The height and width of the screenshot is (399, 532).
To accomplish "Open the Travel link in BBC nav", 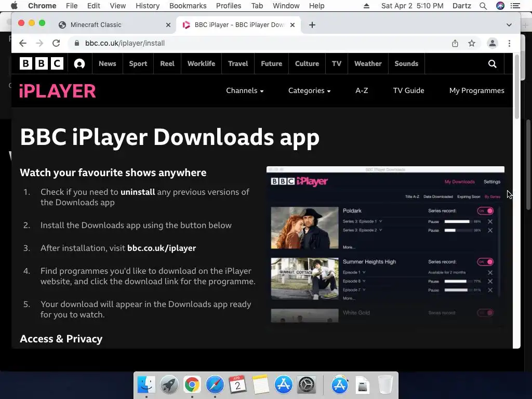I will [238, 63].
